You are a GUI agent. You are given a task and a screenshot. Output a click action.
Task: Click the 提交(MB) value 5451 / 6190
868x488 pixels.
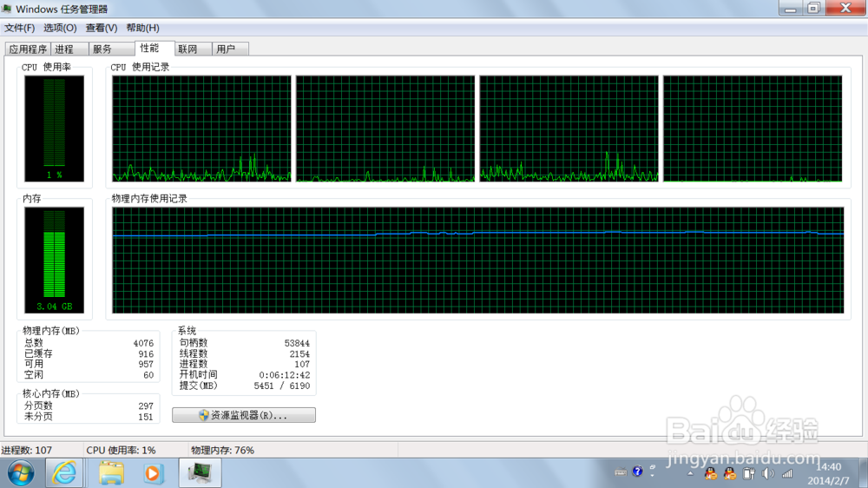pos(282,386)
